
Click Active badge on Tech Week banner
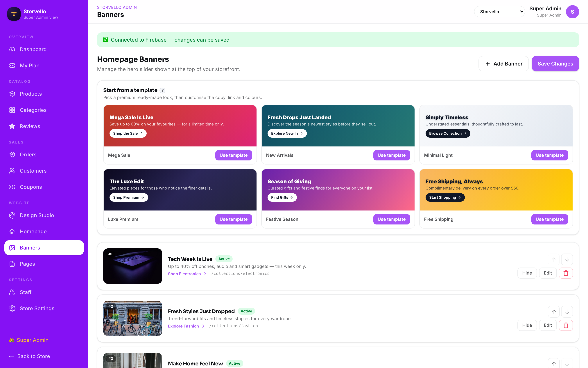pyautogui.click(x=224, y=259)
